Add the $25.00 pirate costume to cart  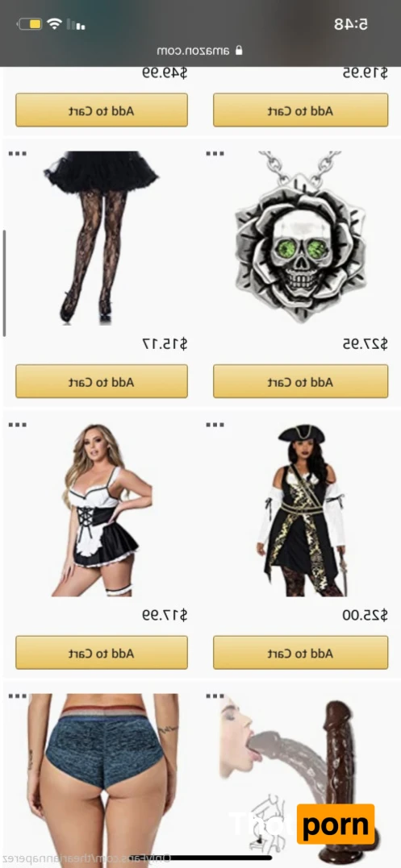coord(300,653)
